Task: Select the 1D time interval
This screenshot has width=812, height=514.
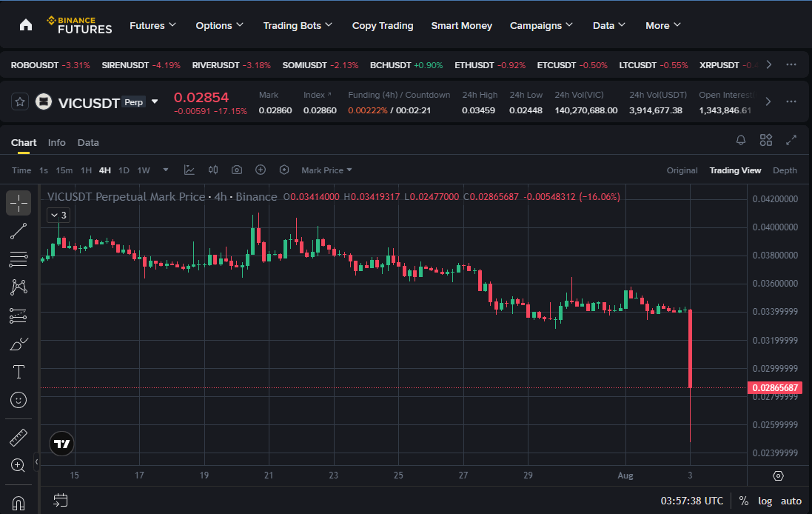Action: (124, 170)
